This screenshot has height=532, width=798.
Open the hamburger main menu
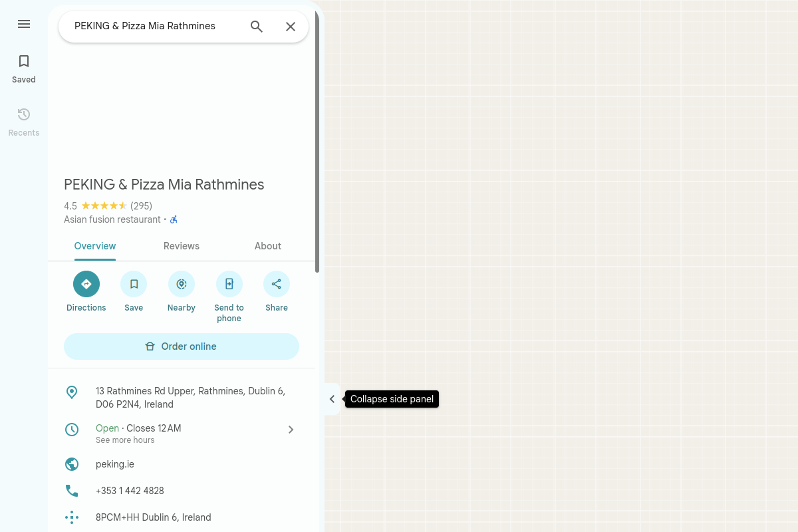24,24
